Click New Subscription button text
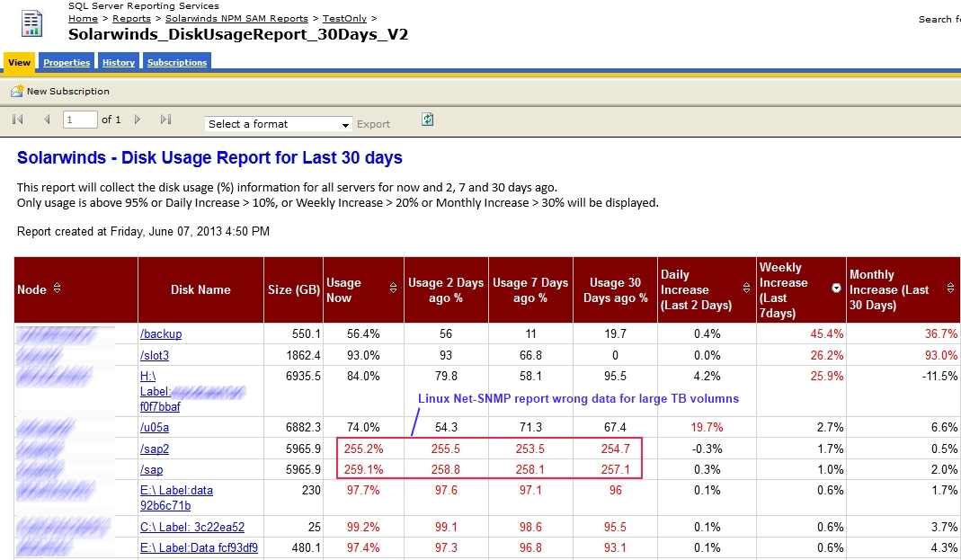The height and width of the screenshot is (560, 961). click(x=68, y=92)
